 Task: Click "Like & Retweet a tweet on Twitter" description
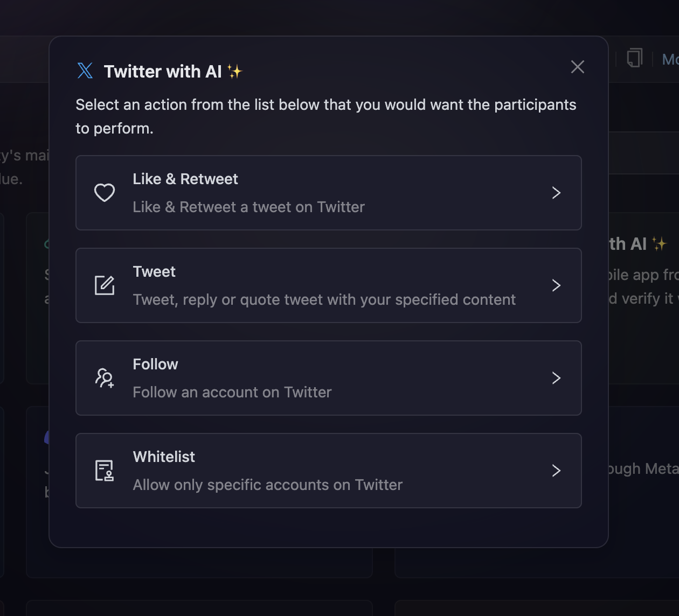coord(248,207)
